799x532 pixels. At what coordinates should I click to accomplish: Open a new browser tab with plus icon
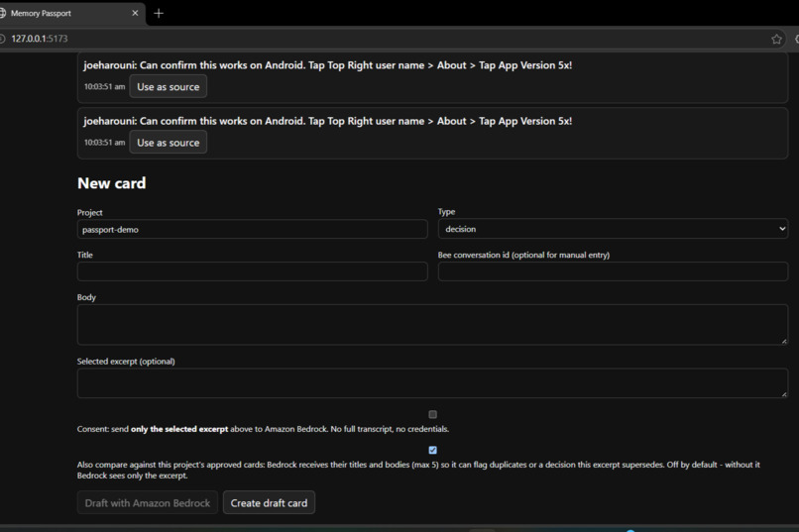tap(159, 13)
